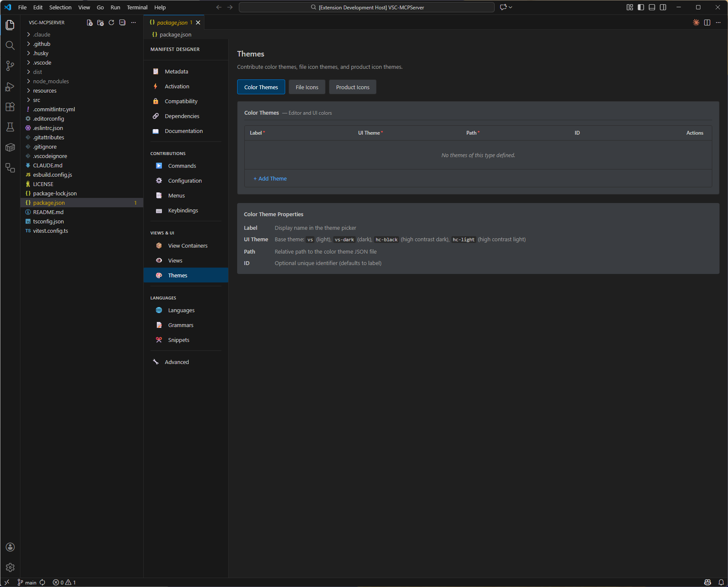Open the Testing flask icon view
The height and width of the screenshot is (587, 728).
[x=10, y=127]
